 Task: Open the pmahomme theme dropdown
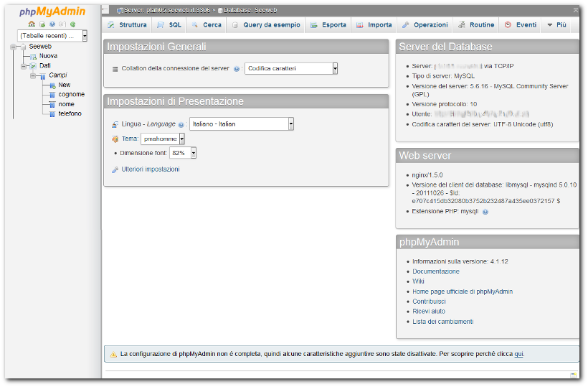(x=163, y=139)
